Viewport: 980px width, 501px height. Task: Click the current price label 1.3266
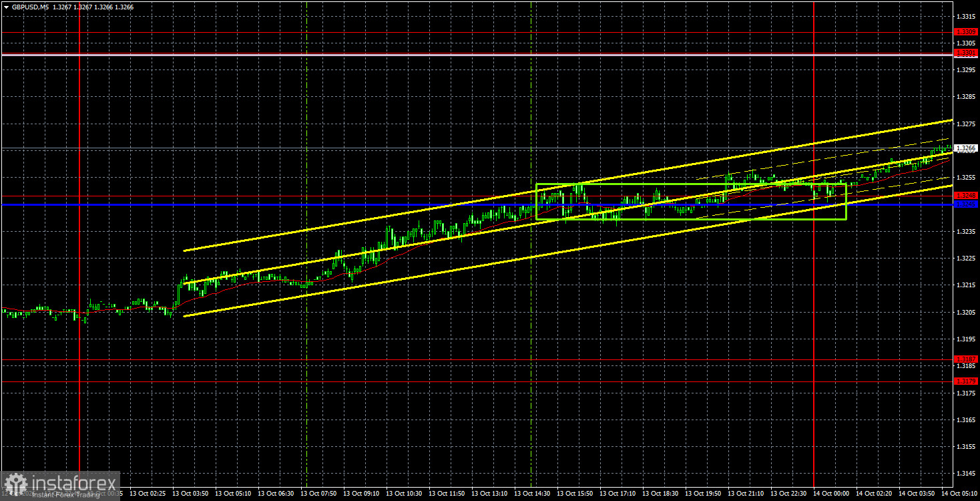point(966,148)
